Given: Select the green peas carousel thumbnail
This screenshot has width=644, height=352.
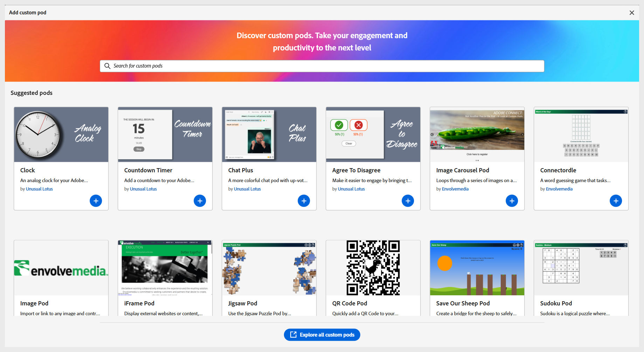Looking at the screenshot, I should [477, 134].
